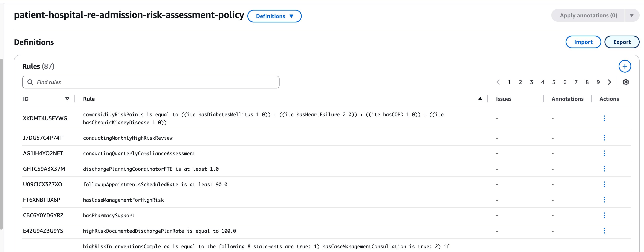Open actions menu for rule XKDMT4U5FYWG
Viewport: 644px width, 252px height.
pyautogui.click(x=604, y=118)
